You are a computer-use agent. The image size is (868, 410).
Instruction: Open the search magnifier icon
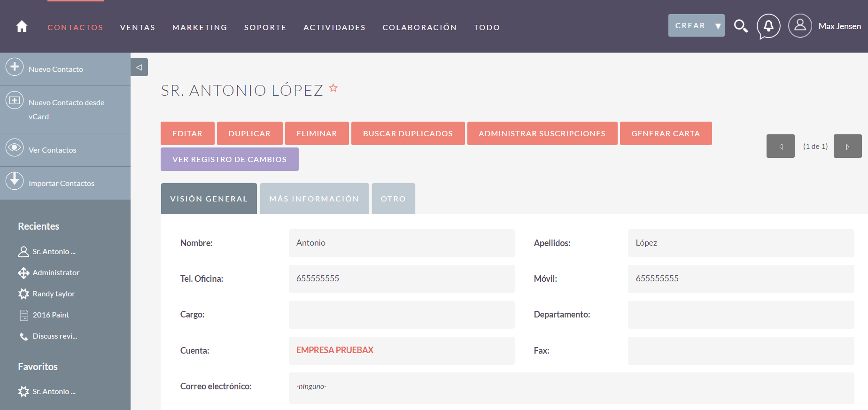(x=740, y=26)
